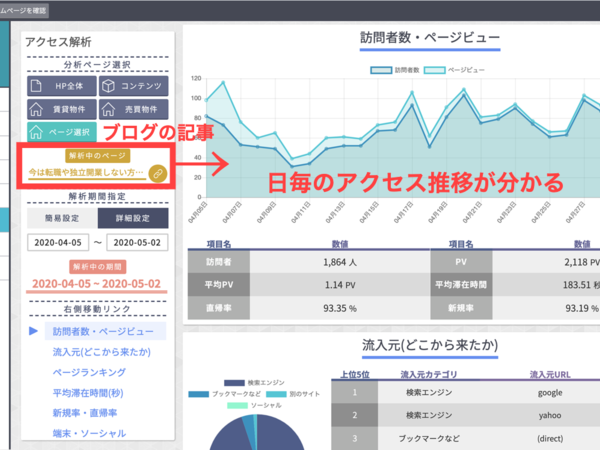Click the start date field 2020-04-05
This screenshot has width=600, height=450.
pyautogui.click(x=59, y=243)
